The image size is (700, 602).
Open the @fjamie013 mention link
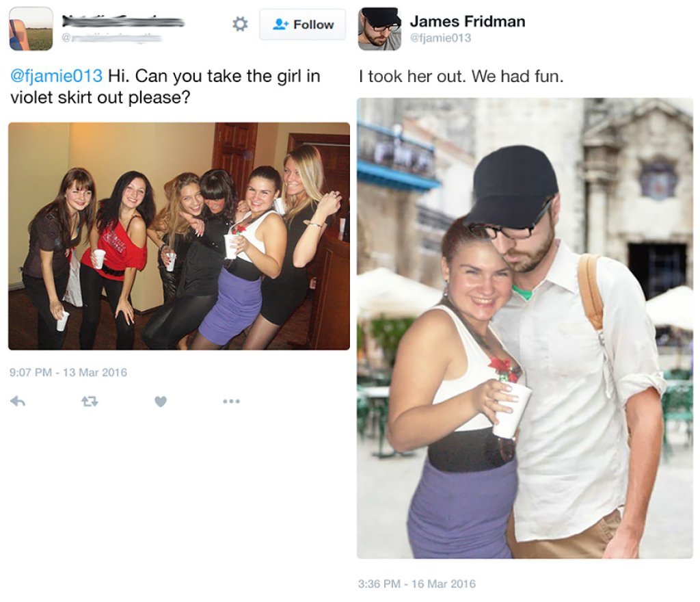[56, 76]
